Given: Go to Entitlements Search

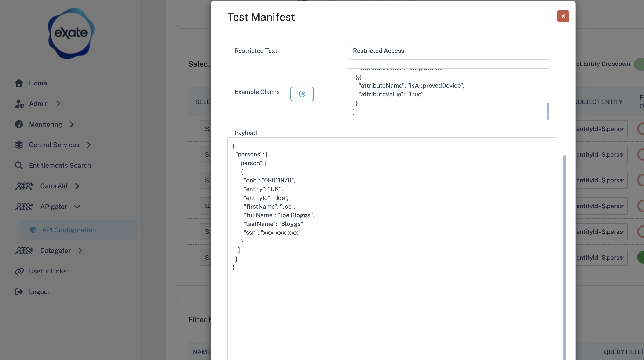Looking at the screenshot, I should pos(60,165).
